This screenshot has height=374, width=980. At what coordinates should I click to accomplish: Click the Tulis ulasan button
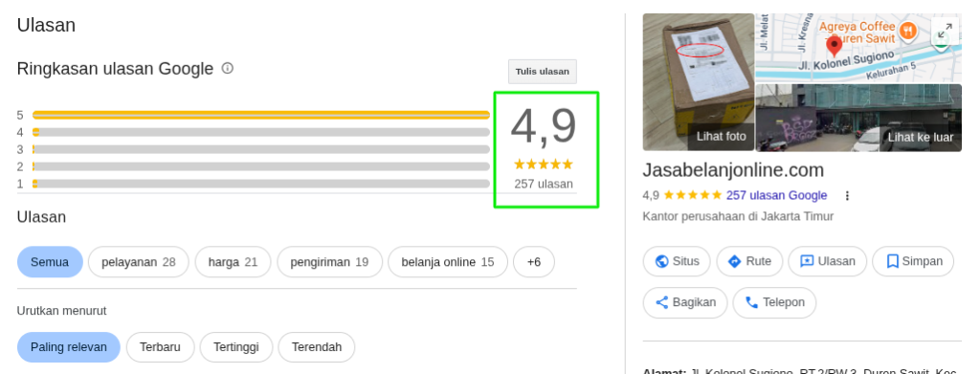coord(543,71)
